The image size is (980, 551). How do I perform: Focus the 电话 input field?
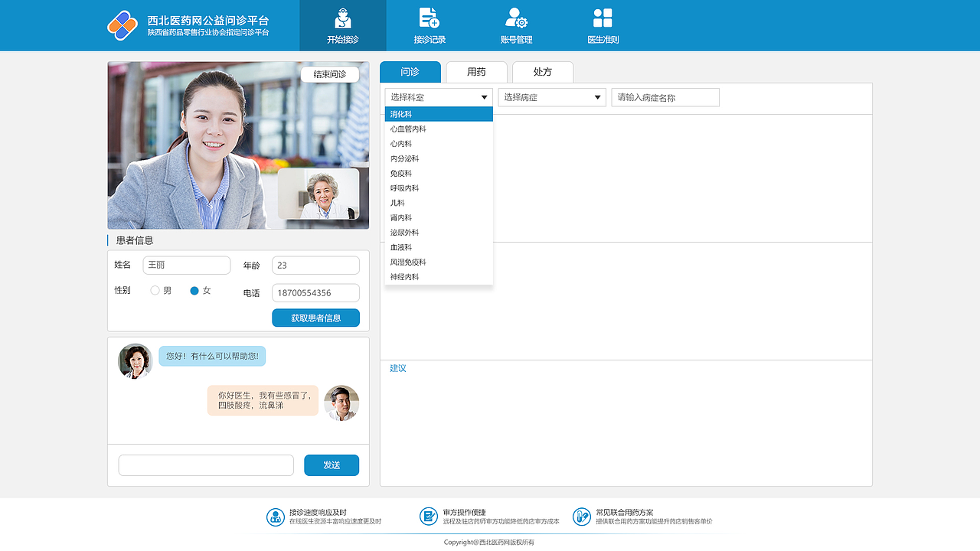tap(315, 293)
